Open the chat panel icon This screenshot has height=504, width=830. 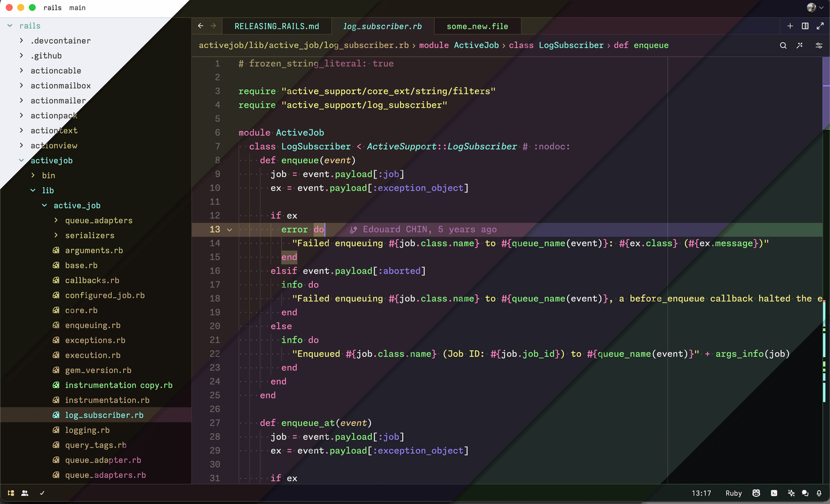805,493
